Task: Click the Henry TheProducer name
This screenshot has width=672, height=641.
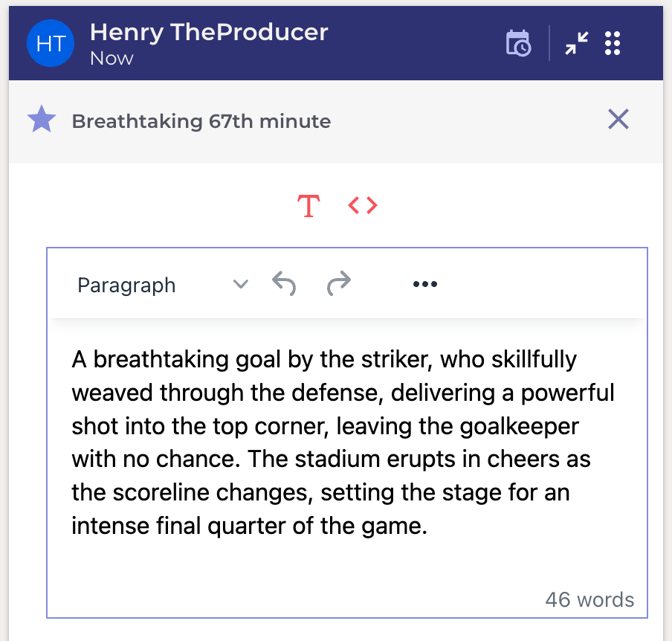Action: [209, 33]
